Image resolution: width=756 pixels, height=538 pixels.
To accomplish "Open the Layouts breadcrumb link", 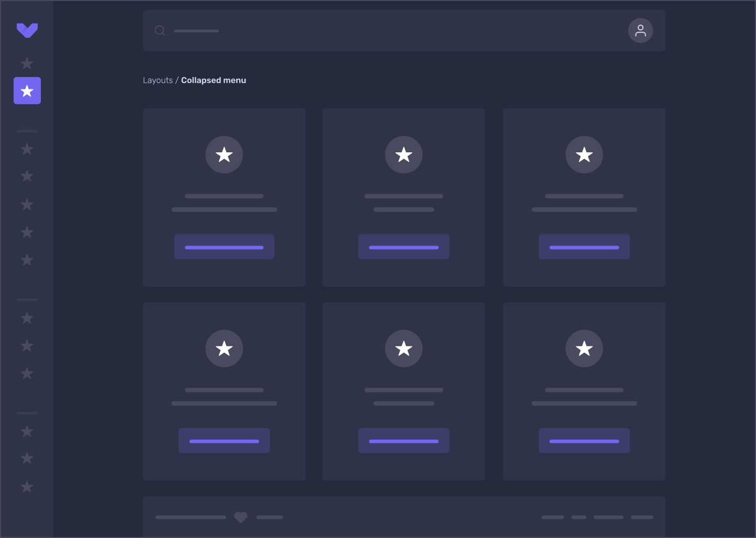I will (x=158, y=80).
